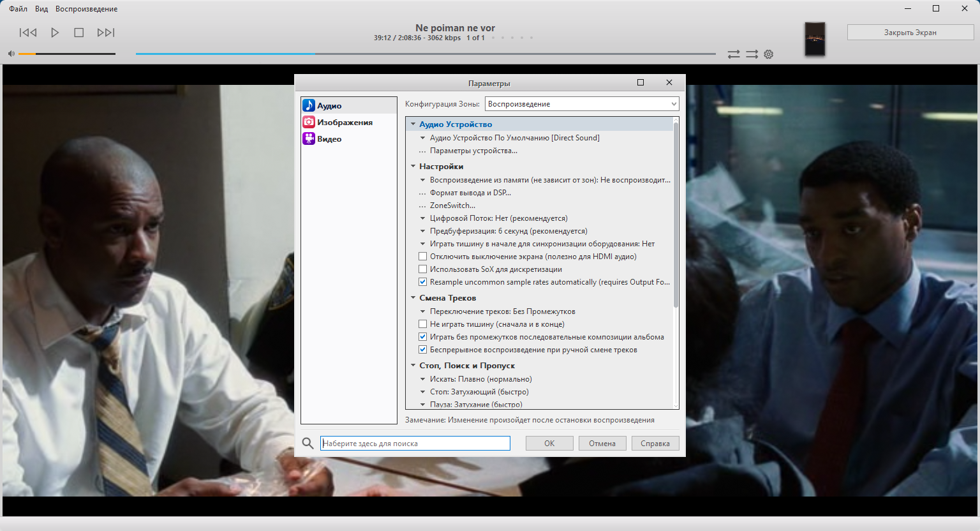980x531 pixels.
Task: Click the previous track button
Action: coord(28,33)
